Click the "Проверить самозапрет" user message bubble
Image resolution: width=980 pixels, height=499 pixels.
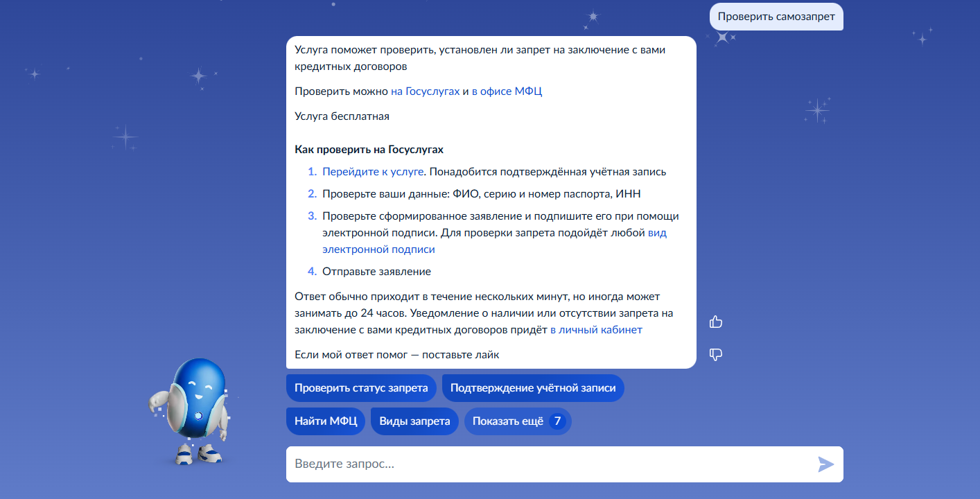coord(776,16)
